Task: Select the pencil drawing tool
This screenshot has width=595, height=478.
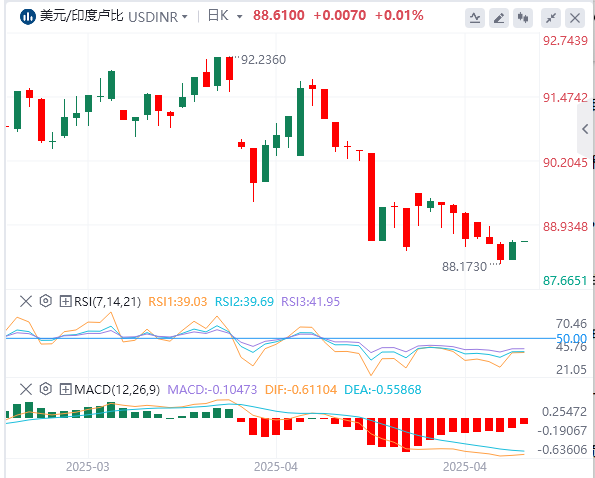Action: tap(499, 18)
